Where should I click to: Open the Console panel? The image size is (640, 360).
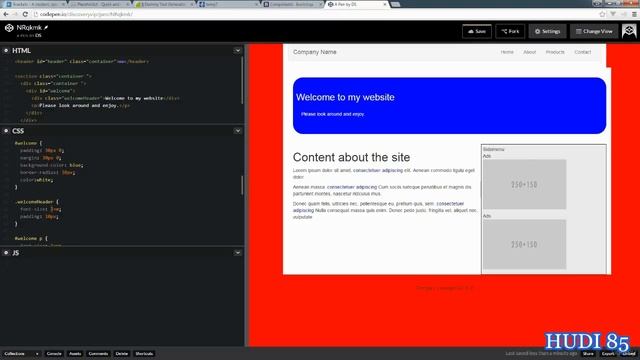[x=54, y=354]
